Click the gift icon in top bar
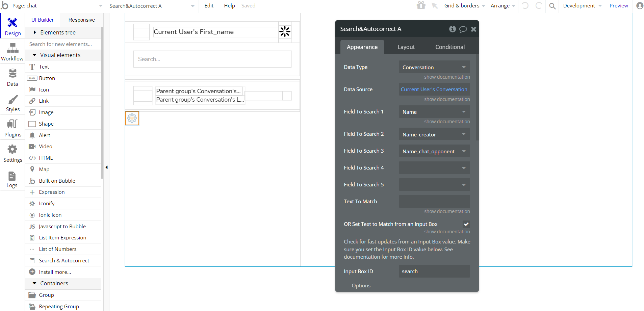Screen dimensions: 644x311 coord(421,5)
